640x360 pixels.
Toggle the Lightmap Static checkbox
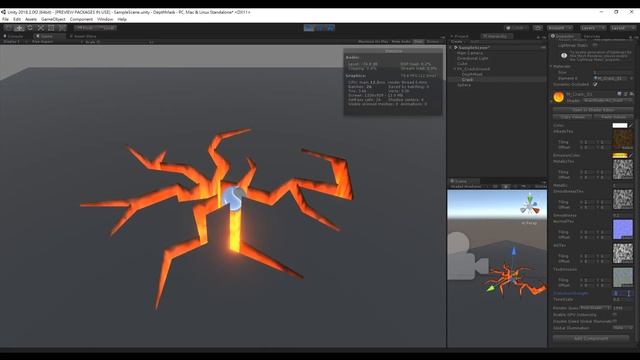(595, 45)
